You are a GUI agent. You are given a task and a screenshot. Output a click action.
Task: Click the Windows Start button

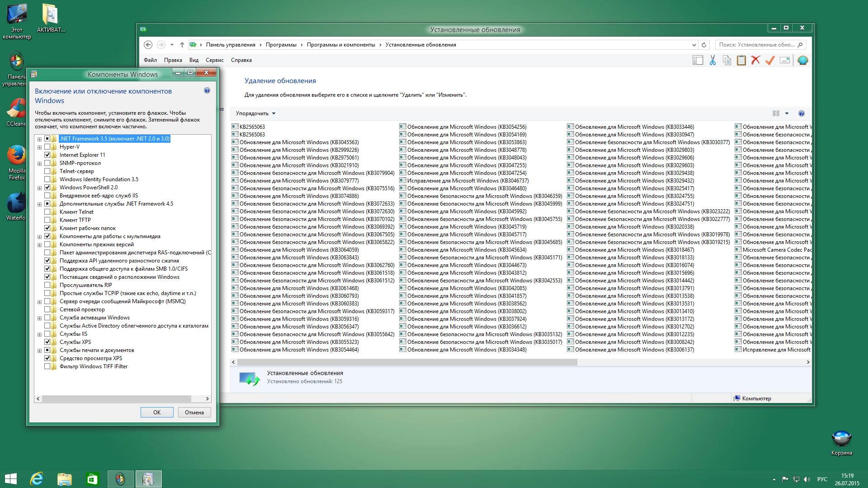tap(10, 479)
